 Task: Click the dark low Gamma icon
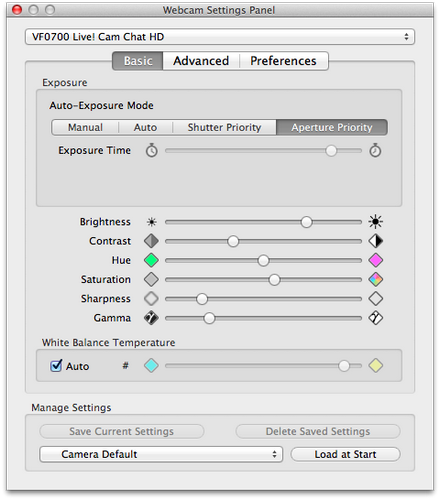tap(151, 318)
